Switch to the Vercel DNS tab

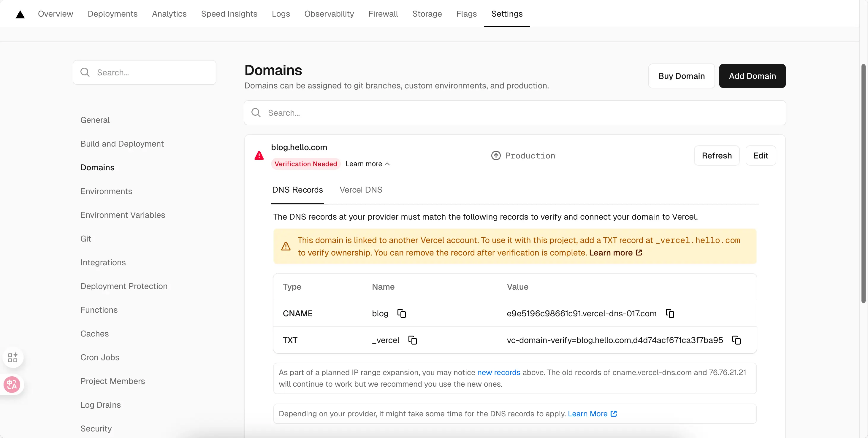point(361,190)
